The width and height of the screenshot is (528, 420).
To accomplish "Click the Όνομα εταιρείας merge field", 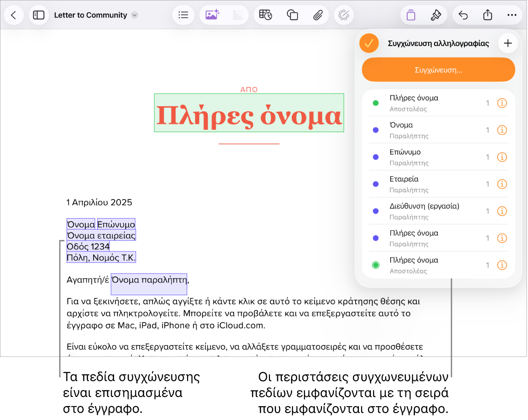I will pos(101,235).
